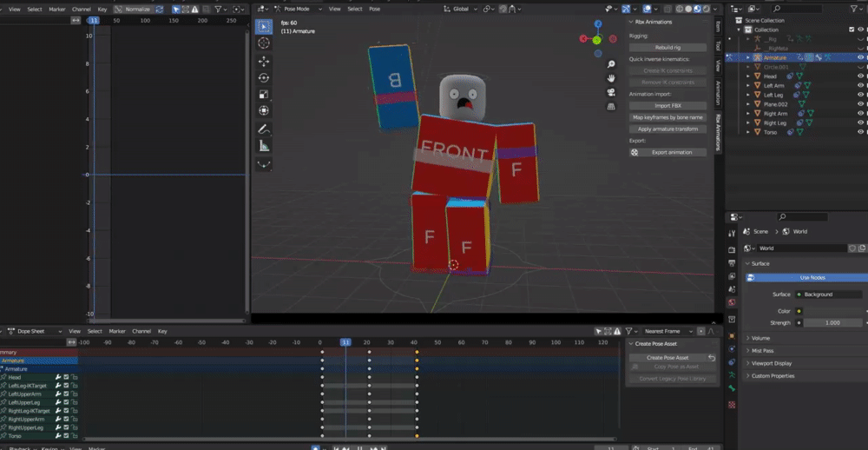Expand the Head object in outliner
Viewport: 868px width, 450px height.
(748, 76)
